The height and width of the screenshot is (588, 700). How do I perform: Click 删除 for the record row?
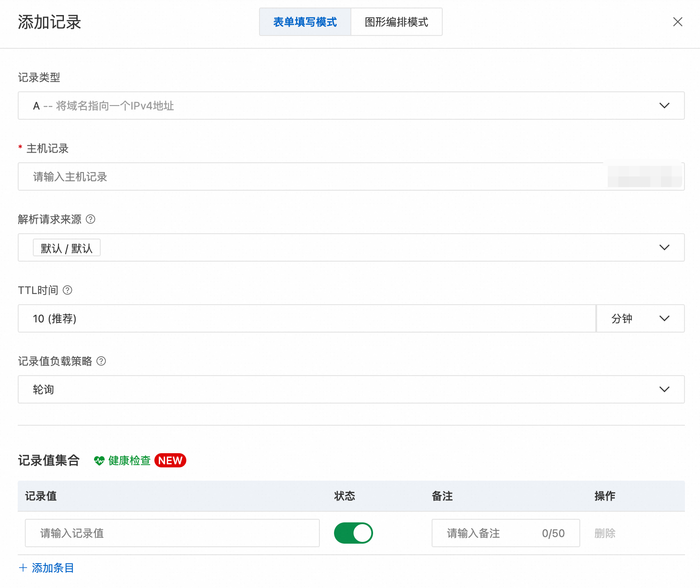[605, 533]
